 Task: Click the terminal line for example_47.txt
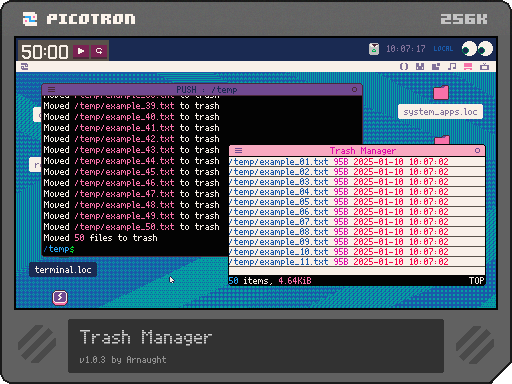pos(131,194)
